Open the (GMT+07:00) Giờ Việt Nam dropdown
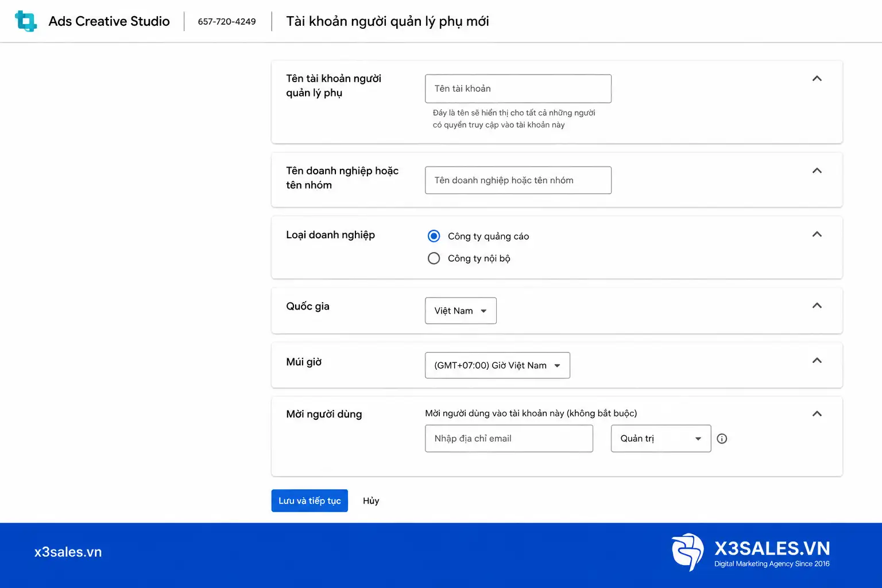Viewport: 882px width, 588px height. [497, 365]
